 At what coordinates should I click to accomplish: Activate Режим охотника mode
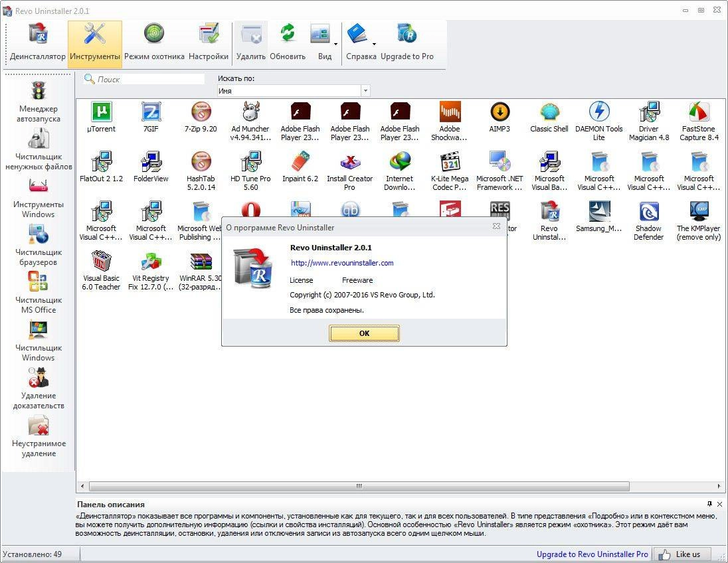pos(154,44)
